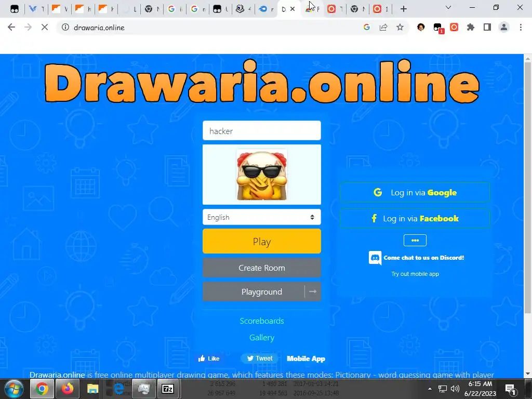Close the active Drawaria tab

click(292, 9)
